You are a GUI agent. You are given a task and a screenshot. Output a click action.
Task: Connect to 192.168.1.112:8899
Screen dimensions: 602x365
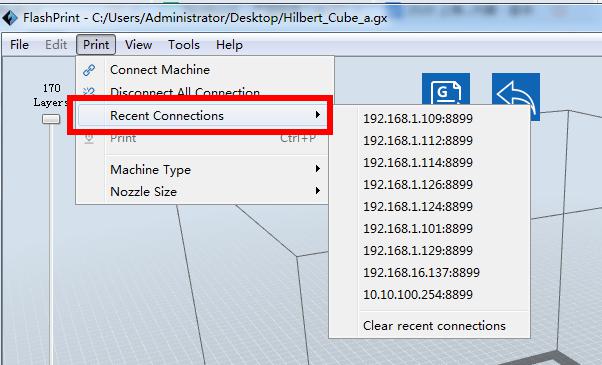coord(430,140)
